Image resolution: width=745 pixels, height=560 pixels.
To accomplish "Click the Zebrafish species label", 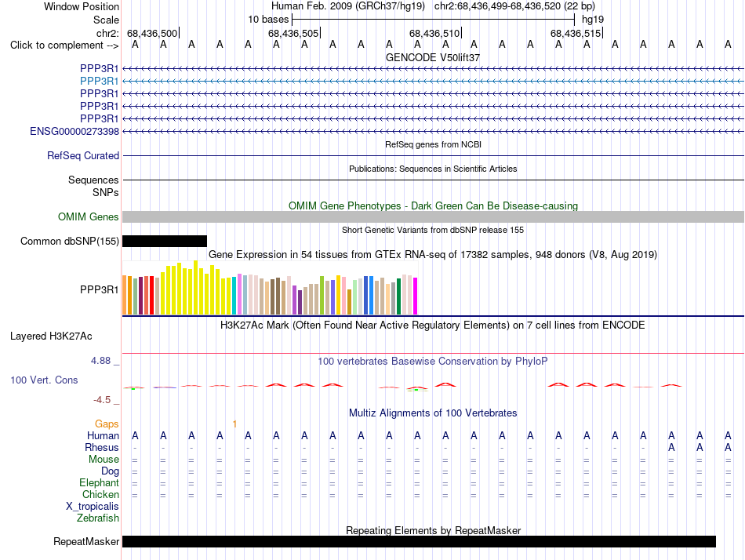I will [x=98, y=518].
